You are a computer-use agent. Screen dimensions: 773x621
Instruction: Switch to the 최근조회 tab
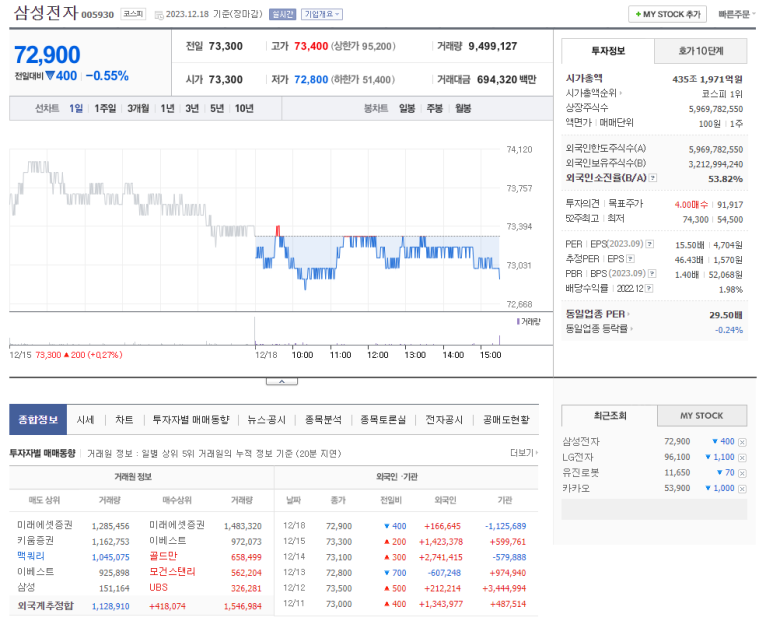point(610,415)
